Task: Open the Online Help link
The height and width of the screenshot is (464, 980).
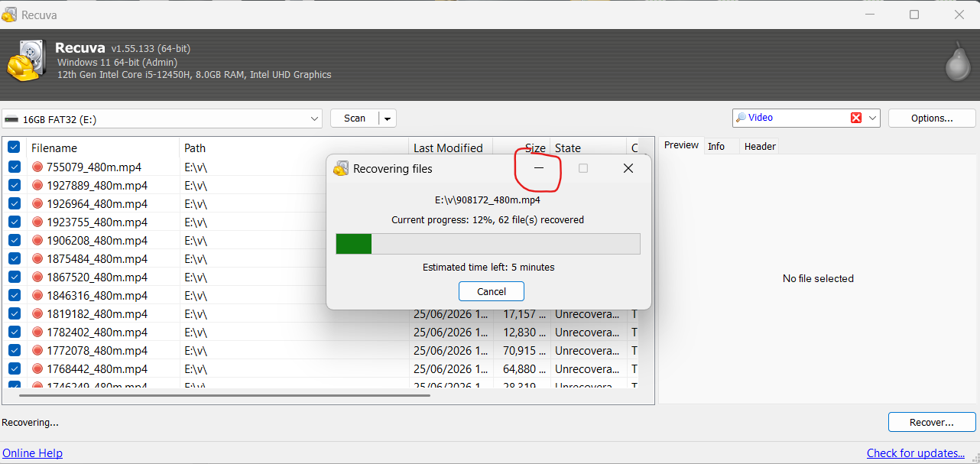Action: [x=32, y=453]
